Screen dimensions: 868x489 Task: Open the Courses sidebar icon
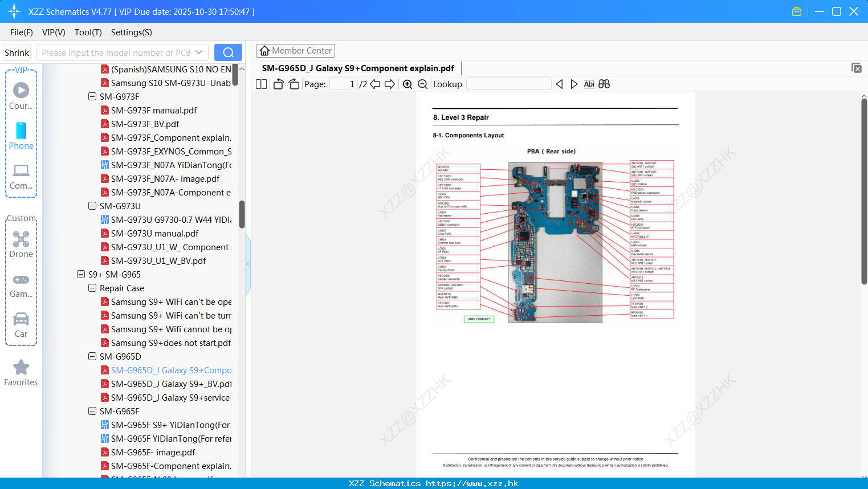point(21,96)
